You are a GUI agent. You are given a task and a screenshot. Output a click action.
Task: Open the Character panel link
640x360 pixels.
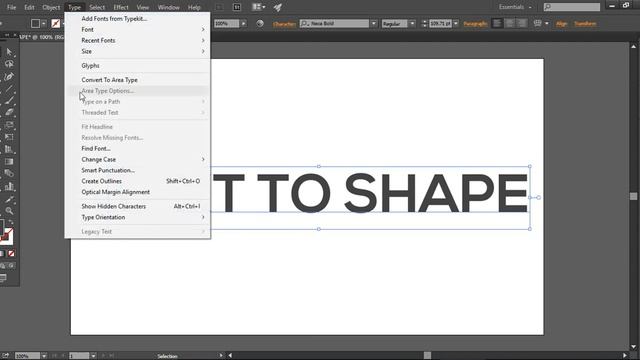pyautogui.click(x=284, y=24)
